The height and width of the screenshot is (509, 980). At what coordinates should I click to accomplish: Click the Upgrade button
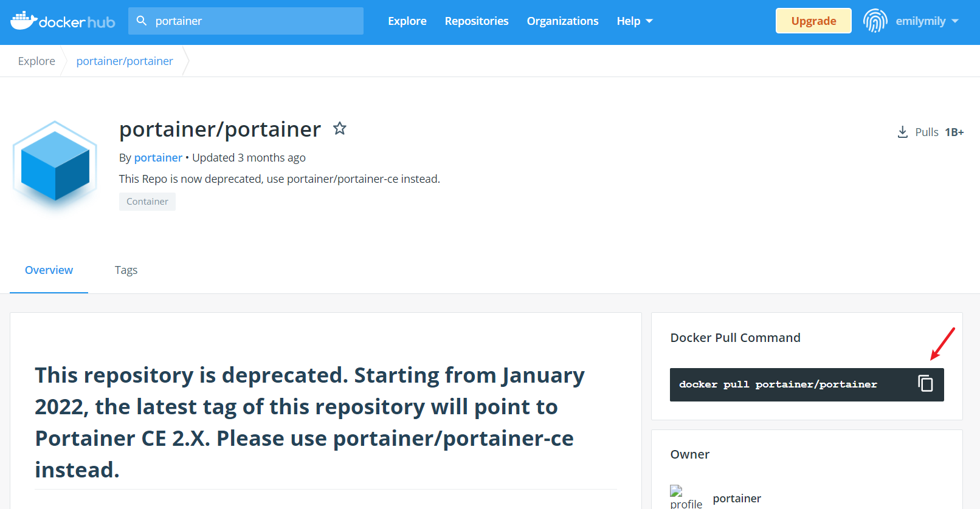point(813,21)
